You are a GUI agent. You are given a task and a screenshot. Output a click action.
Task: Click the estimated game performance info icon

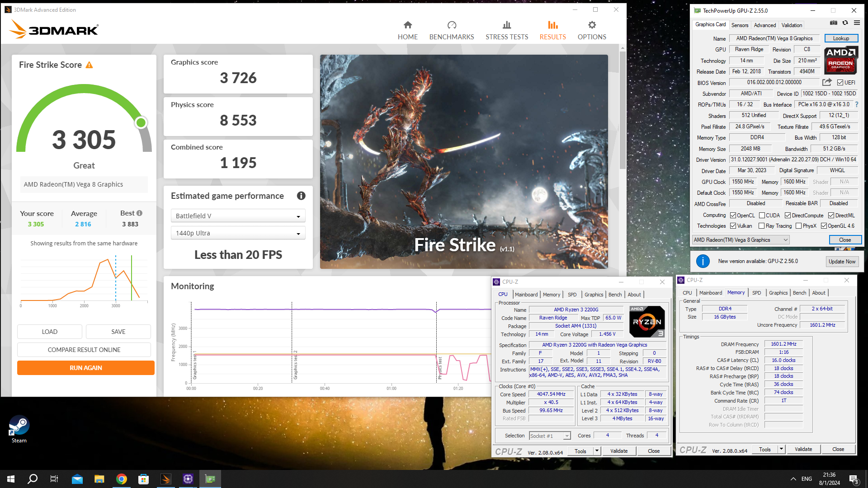(301, 196)
